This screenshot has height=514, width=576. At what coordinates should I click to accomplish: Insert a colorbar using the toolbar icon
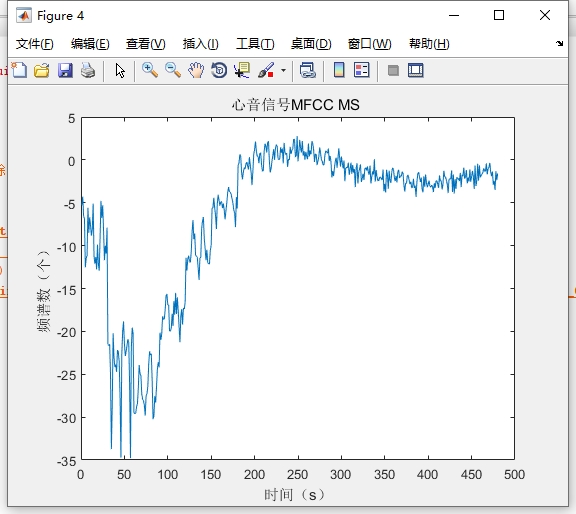tap(339, 70)
